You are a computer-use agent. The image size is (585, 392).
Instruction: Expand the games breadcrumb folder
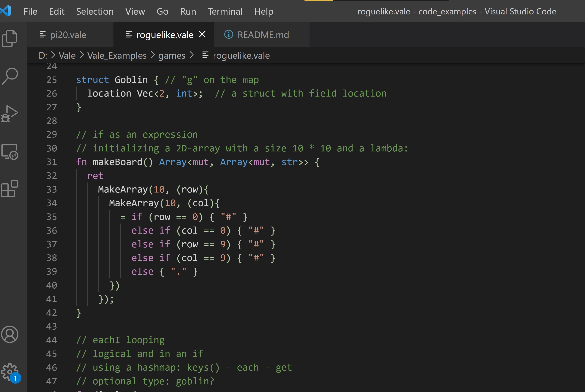(172, 55)
